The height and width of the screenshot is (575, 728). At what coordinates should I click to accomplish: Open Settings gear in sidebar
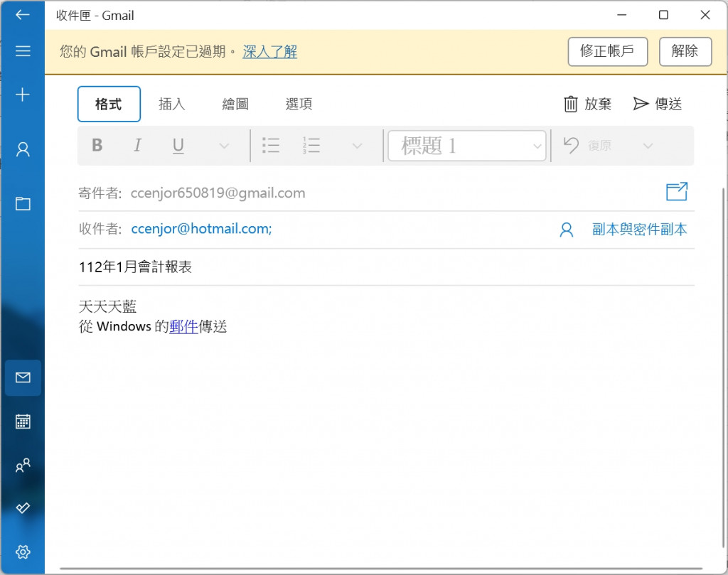tap(23, 552)
